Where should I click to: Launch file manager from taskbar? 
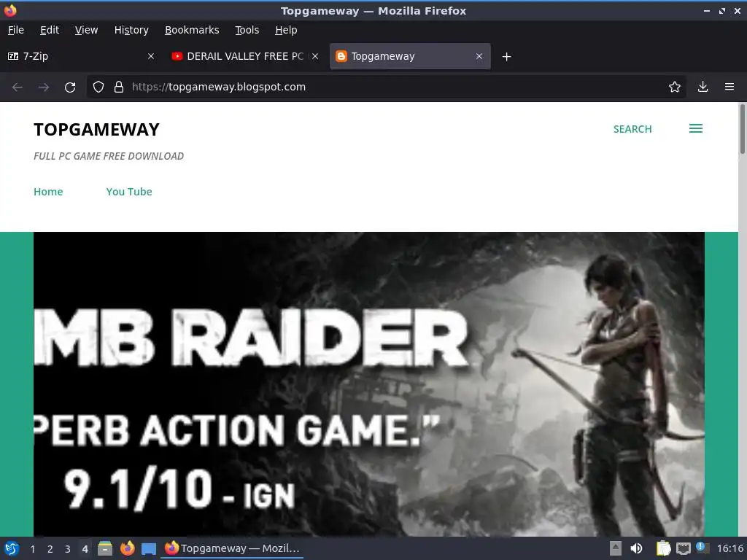point(105,548)
